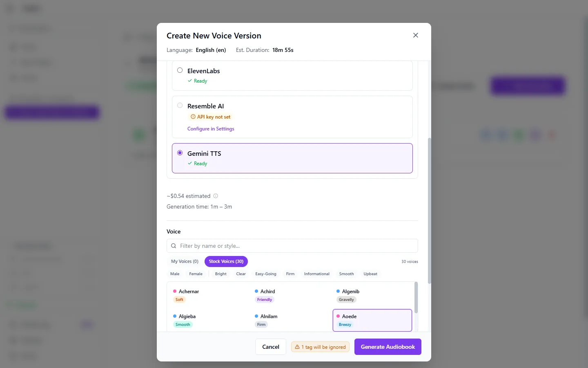Switch to My Voices tab
The image size is (588, 368).
(x=185, y=261)
